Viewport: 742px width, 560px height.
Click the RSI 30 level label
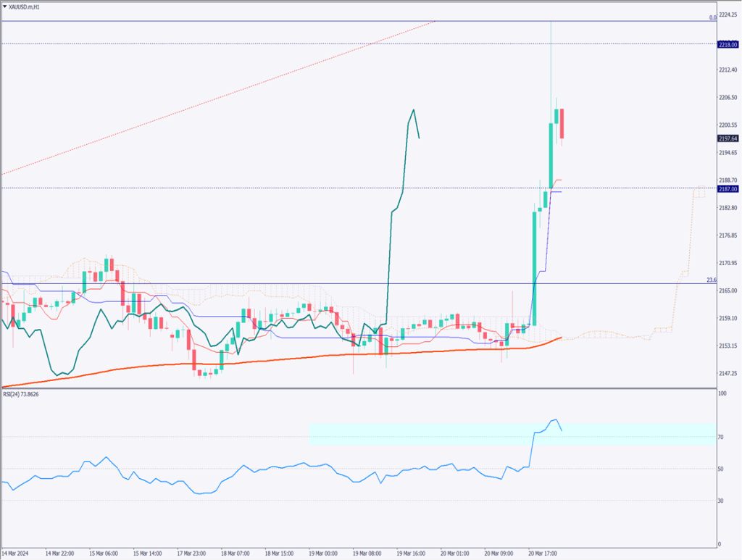point(721,501)
